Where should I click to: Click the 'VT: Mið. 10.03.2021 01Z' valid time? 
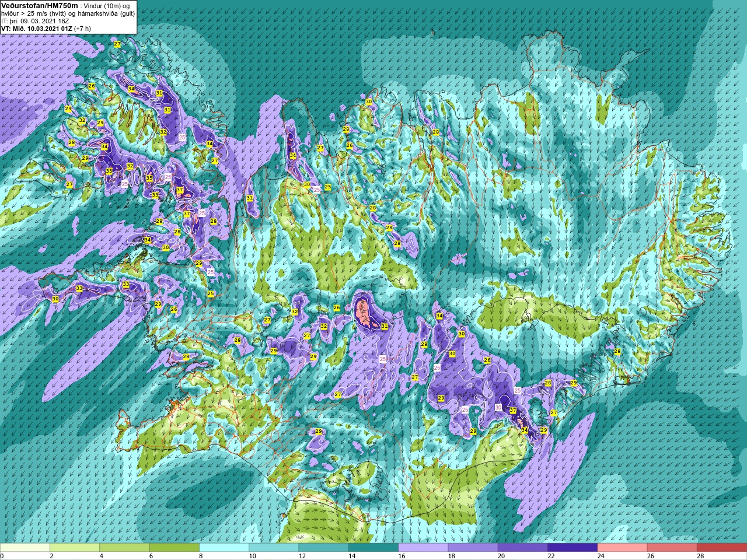click(x=36, y=29)
